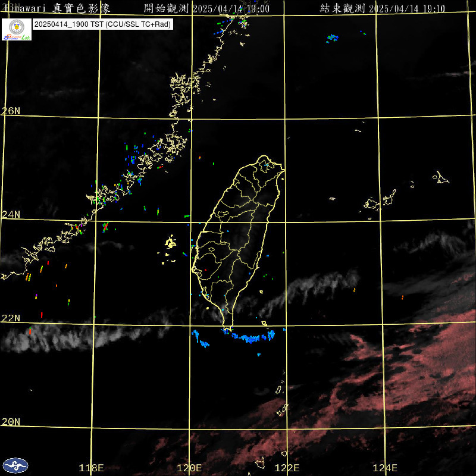476x476 pixels.
Task: Click the 20N latitude label
Action: (x=11, y=422)
